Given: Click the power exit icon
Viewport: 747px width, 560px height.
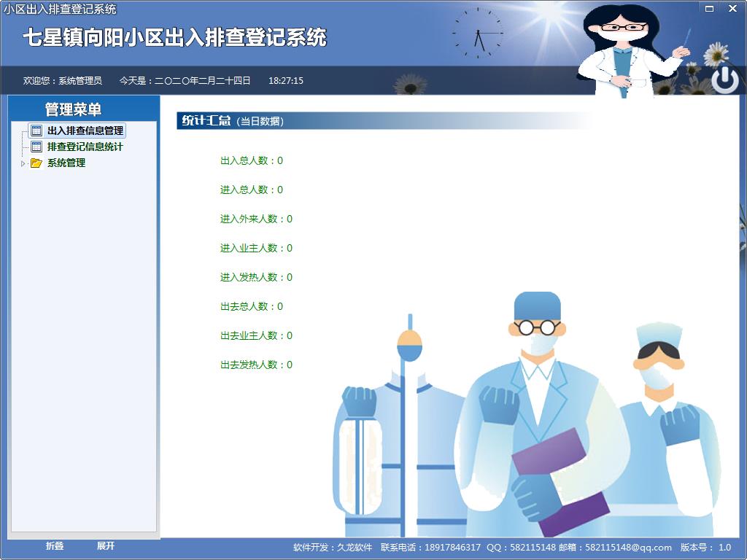Looking at the screenshot, I should pyautogui.click(x=724, y=79).
